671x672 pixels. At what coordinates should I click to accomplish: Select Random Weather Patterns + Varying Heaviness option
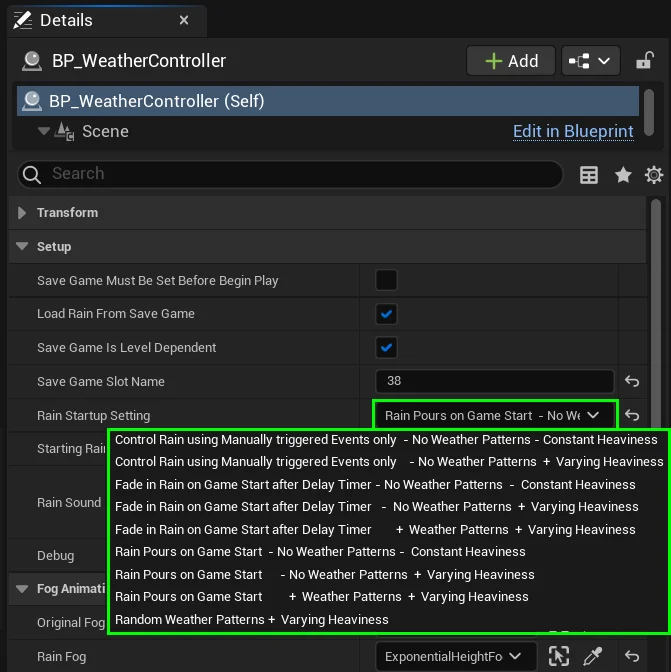coord(251,619)
